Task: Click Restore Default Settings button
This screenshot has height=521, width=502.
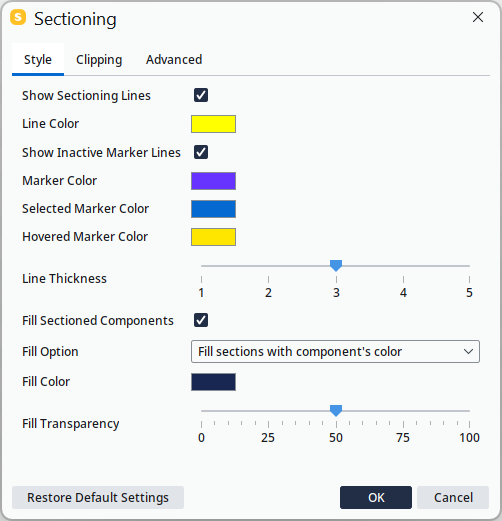Action: point(98,497)
